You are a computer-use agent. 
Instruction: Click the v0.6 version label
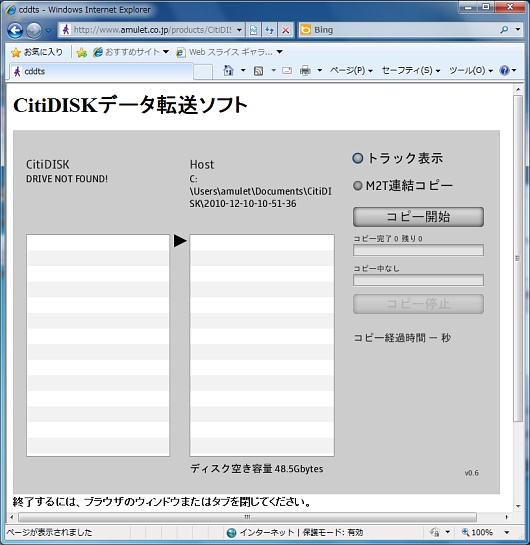click(472, 473)
